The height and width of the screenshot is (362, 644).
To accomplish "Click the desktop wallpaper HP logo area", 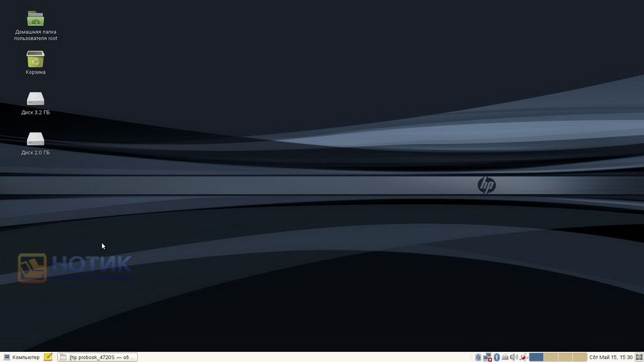I will point(486,185).
